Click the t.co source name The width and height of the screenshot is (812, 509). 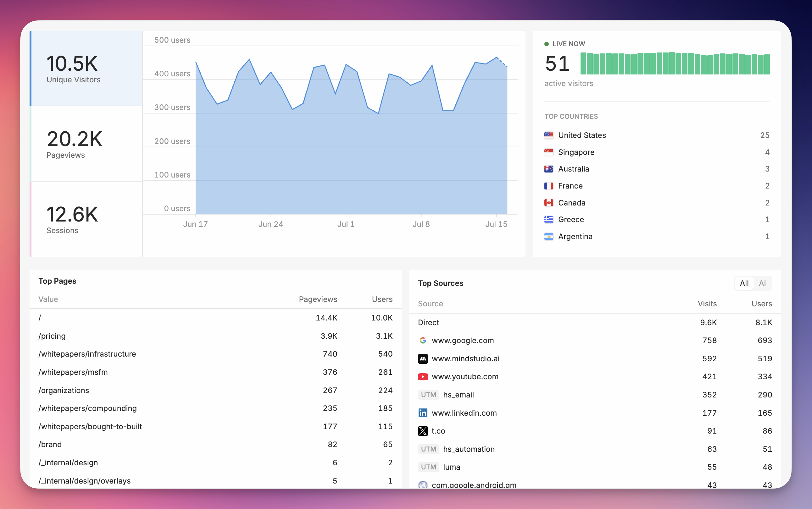point(438,431)
